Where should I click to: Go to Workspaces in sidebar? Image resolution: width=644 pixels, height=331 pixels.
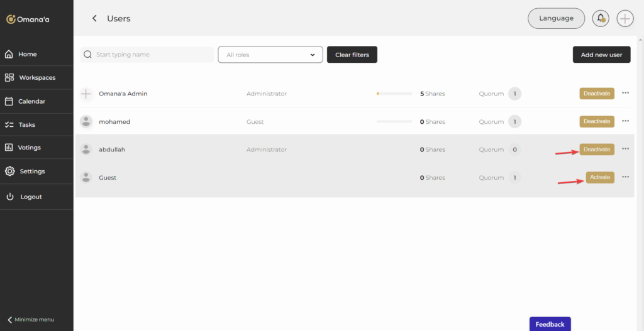[x=36, y=78]
